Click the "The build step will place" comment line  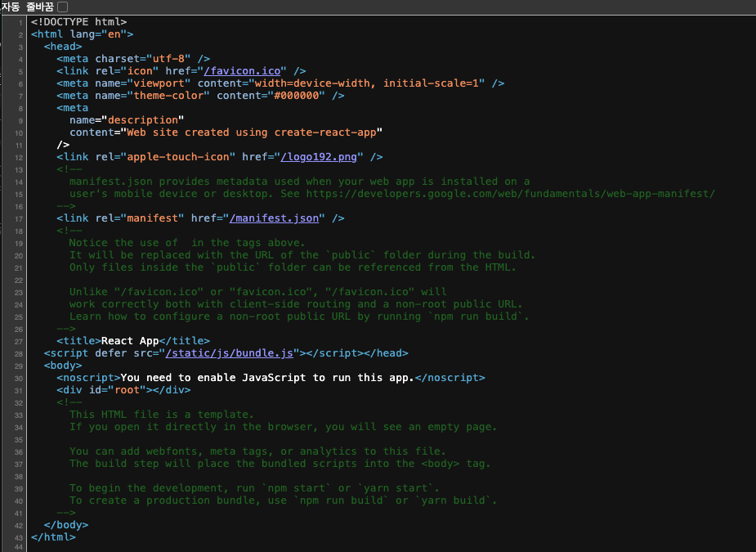coord(280,464)
